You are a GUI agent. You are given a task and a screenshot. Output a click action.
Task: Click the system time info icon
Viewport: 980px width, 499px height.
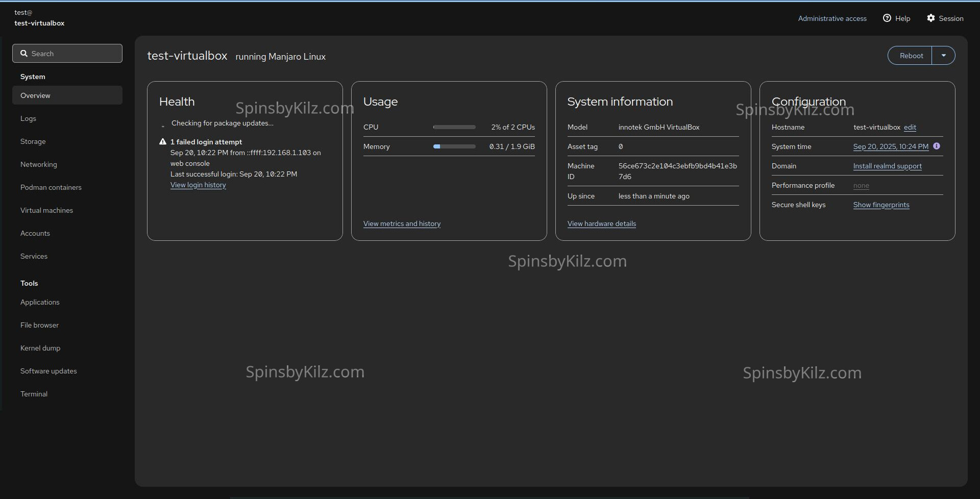(937, 146)
